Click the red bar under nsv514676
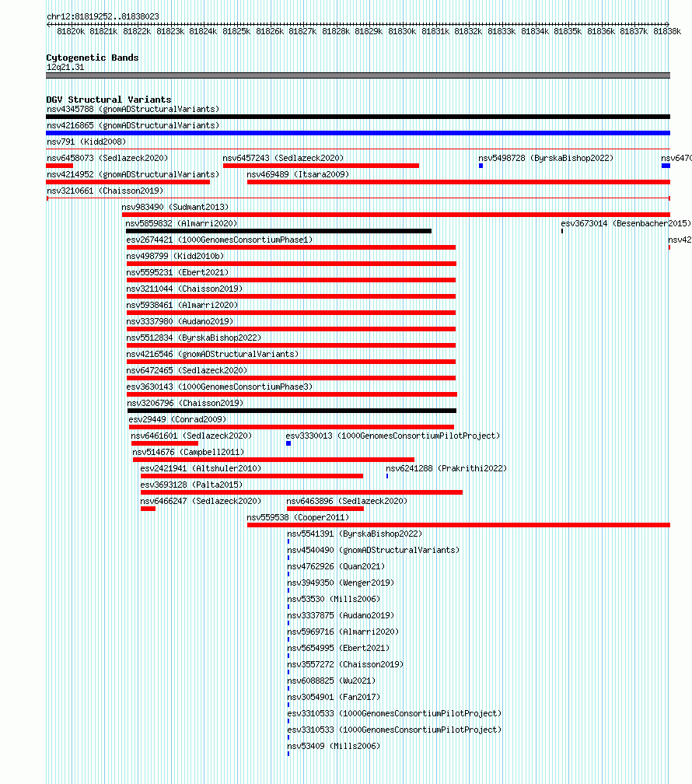692x784 pixels. (274, 460)
